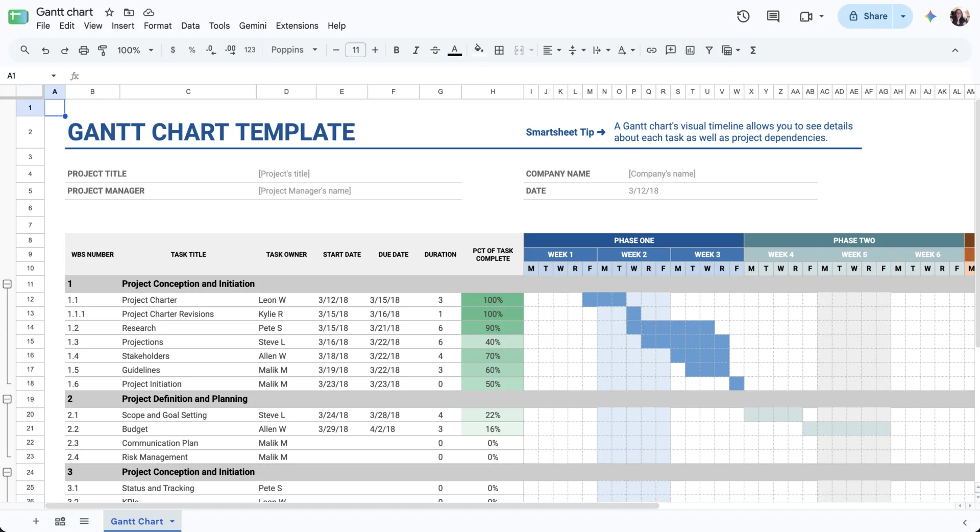Insert a chart
Image resolution: width=980 pixels, height=532 pixels.
(690, 50)
